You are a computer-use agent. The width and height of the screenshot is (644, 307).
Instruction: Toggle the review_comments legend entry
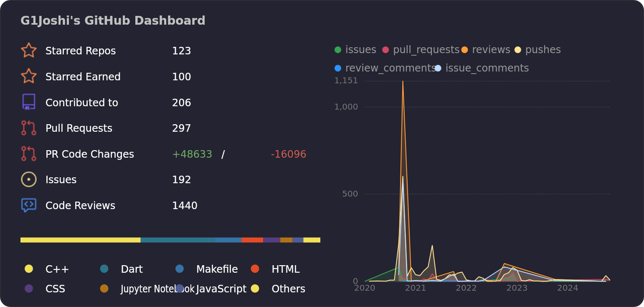pos(385,68)
